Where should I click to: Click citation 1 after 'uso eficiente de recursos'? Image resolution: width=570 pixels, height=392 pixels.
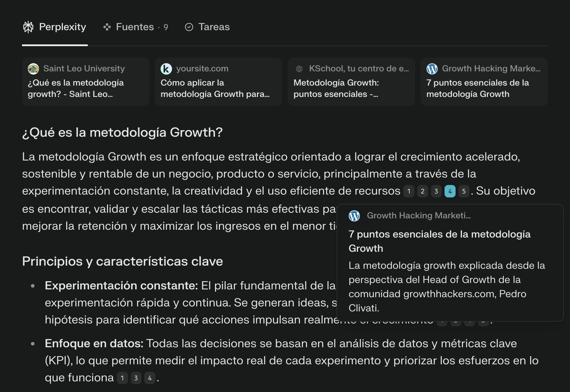click(x=409, y=191)
